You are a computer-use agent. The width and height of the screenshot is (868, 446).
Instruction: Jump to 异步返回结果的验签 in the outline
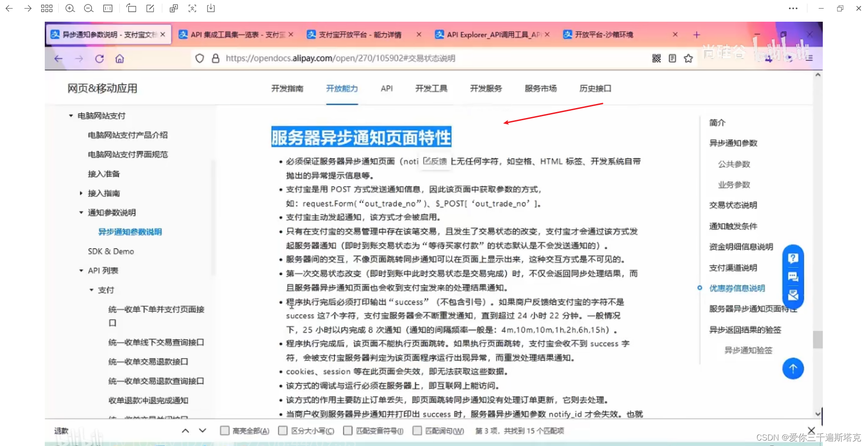coord(745,330)
